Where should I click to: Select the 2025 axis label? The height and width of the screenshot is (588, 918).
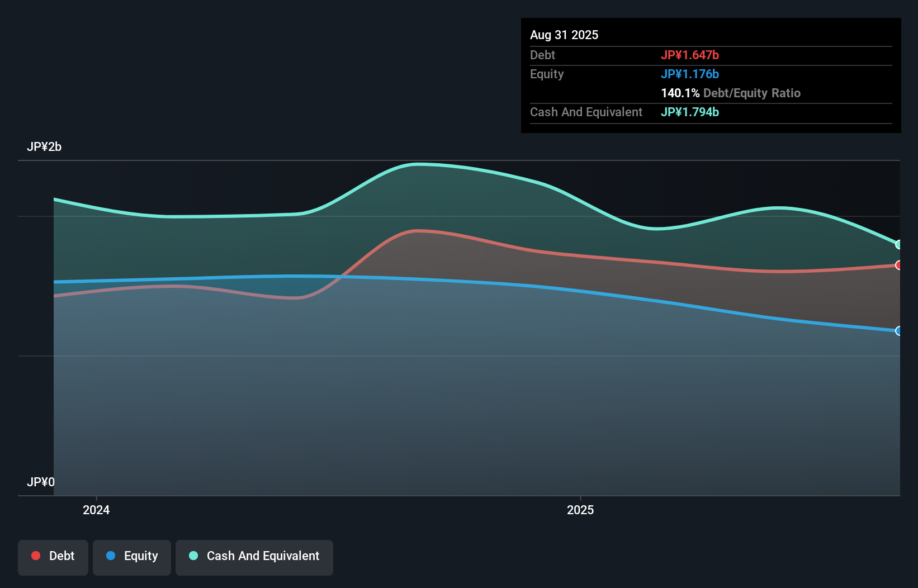point(580,510)
